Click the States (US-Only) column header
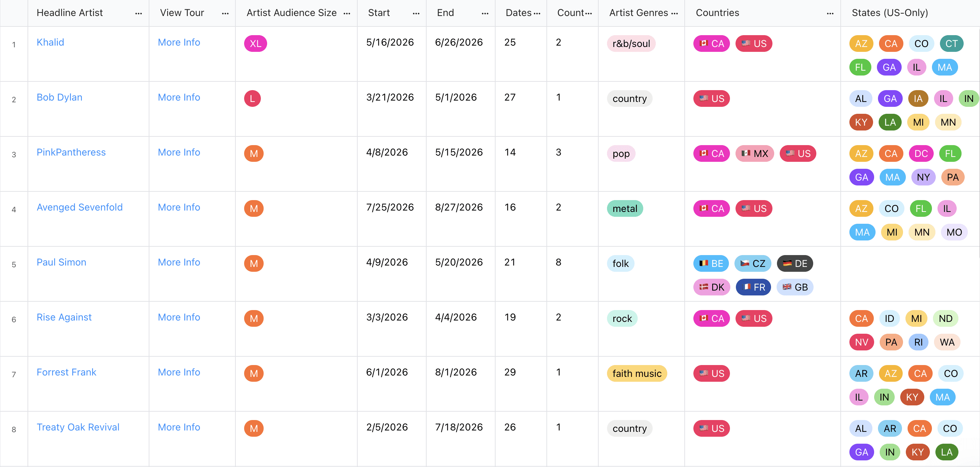Image resolution: width=980 pixels, height=467 pixels. pyautogui.click(x=889, y=13)
